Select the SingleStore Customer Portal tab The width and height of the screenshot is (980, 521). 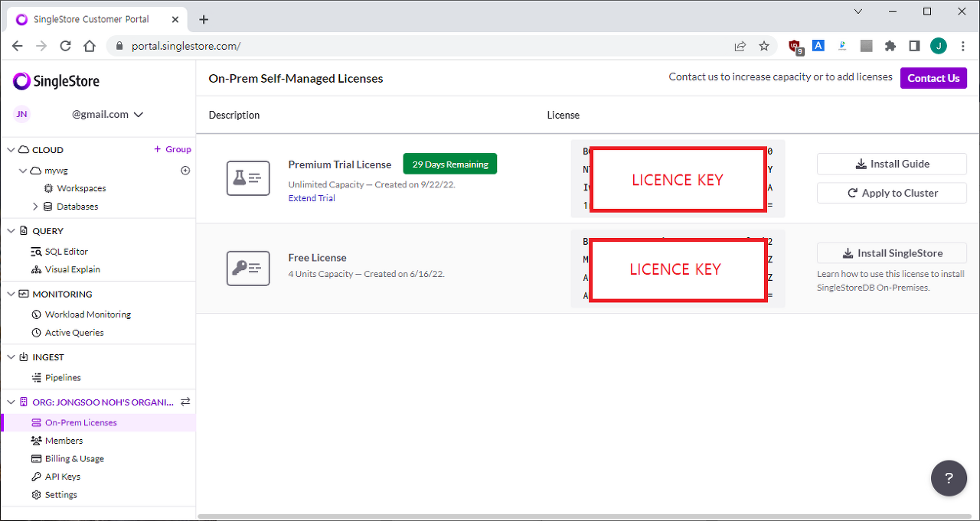96,19
